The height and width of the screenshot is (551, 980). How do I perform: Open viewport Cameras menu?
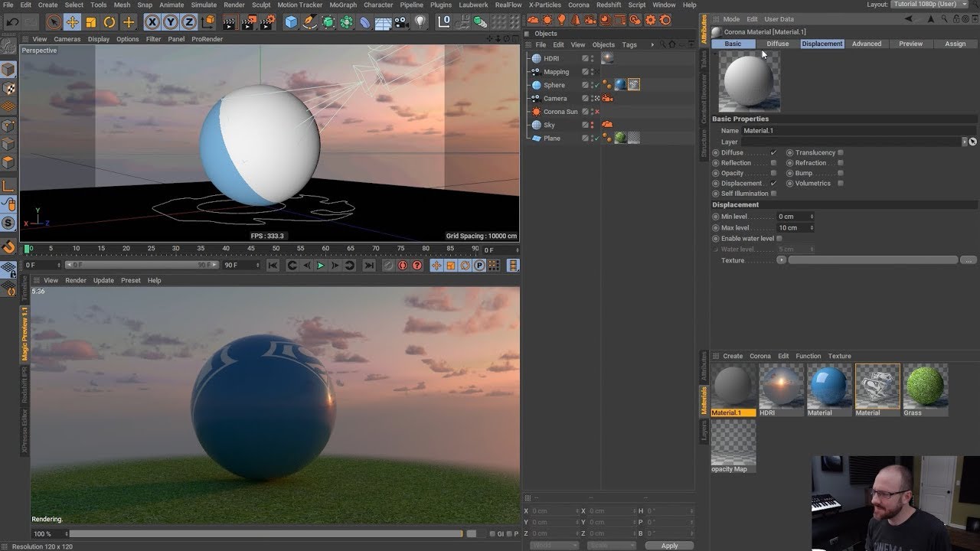tap(67, 39)
